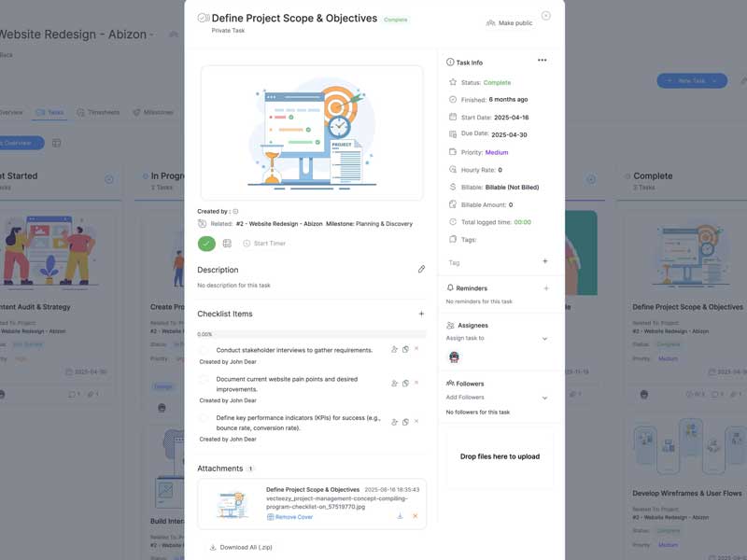Download the attachment jpg file

[x=401, y=516]
